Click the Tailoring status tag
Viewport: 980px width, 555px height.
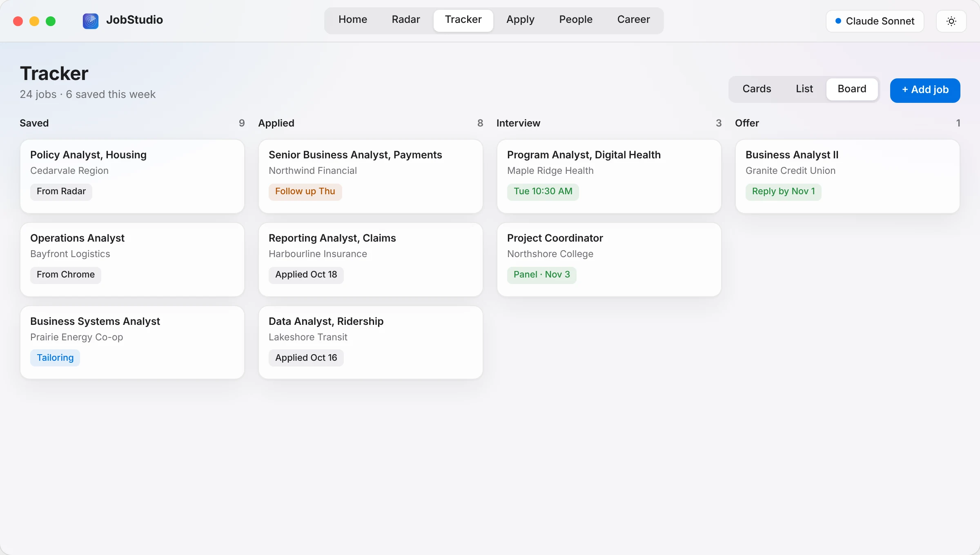click(x=55, y=358)
